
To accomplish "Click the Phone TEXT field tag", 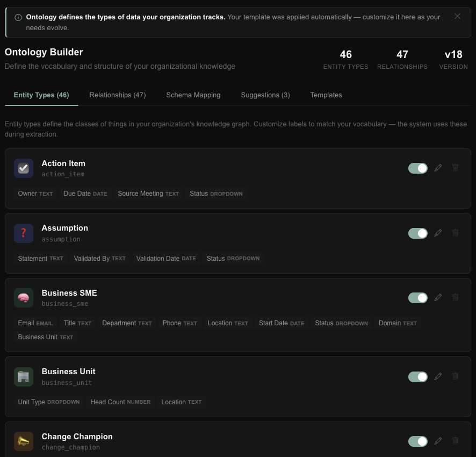I will click(x=180, y=323).
